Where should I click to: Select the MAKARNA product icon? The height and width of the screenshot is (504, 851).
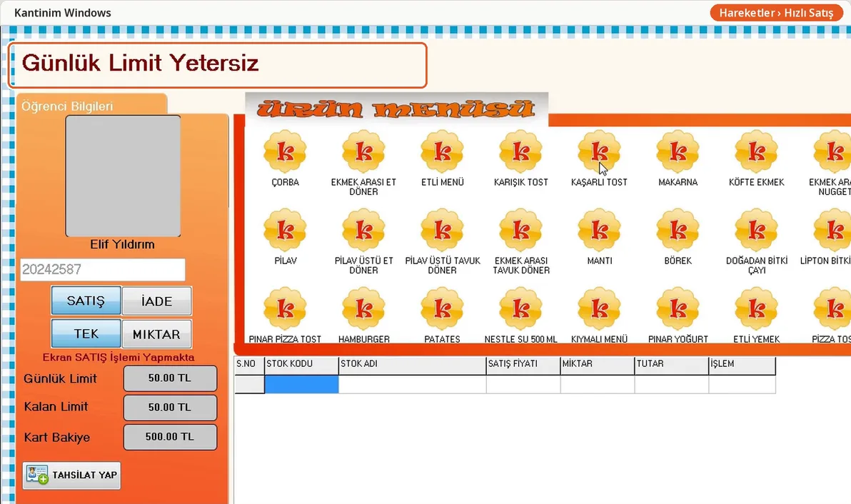678,151
